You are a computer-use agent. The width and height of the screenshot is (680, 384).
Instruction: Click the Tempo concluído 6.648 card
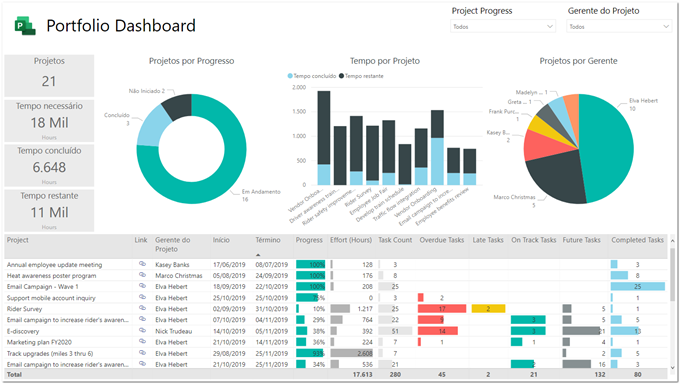pos(49,165)
